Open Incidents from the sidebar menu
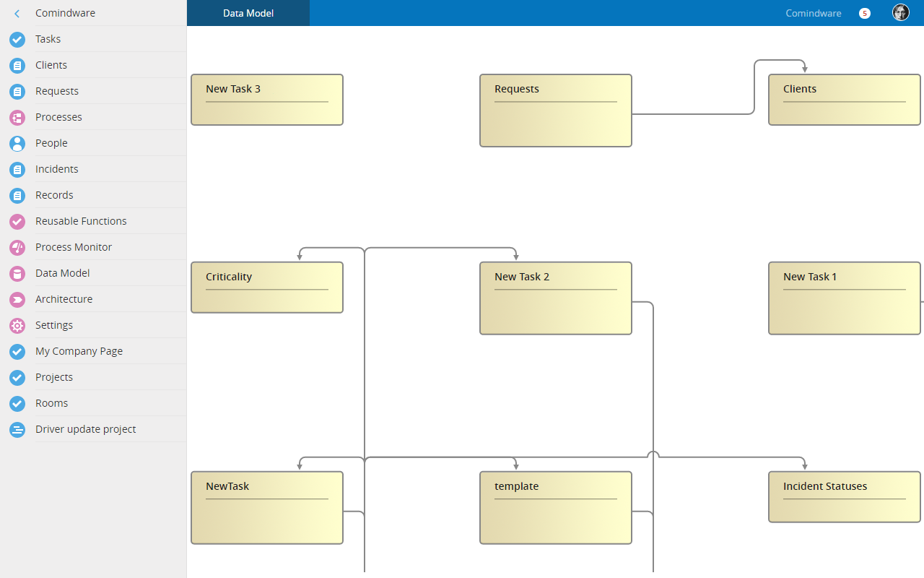The image size is (924, 578). (93, 169)
